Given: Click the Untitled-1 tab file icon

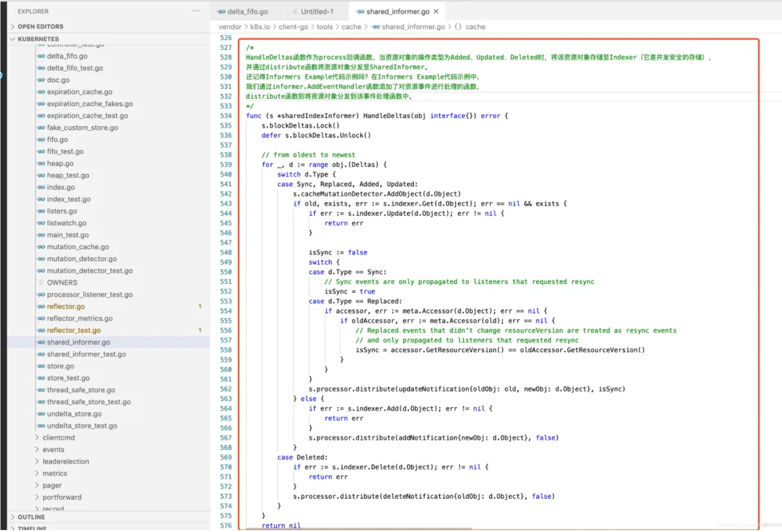Looking at the screenshot, I should click(295, 11).
